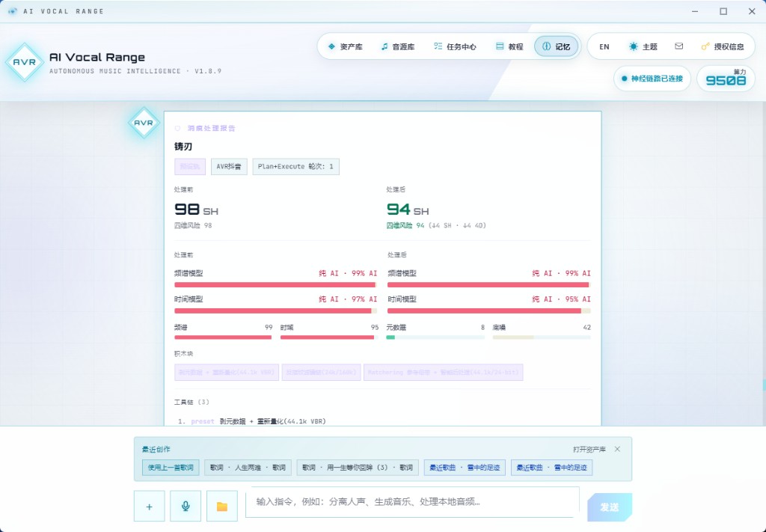766x532 pixels.
Task: Click the 剥元数据 + 重新量化 block chip
Action: (x=227, y=373)
